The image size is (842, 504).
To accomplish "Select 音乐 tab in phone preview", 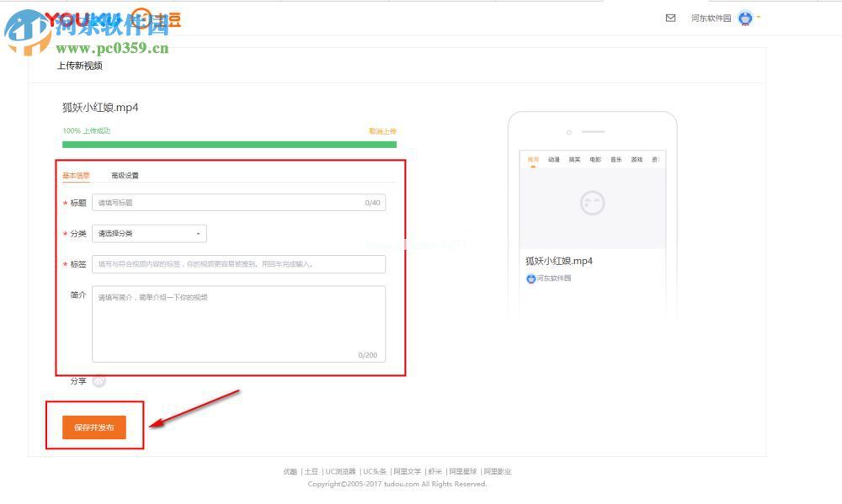I will (x=616, y=159).
